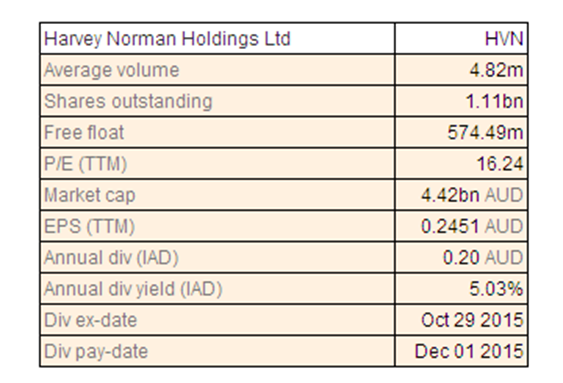Click the Oct 29 2015 ex-date value

(x=472, y=320)
